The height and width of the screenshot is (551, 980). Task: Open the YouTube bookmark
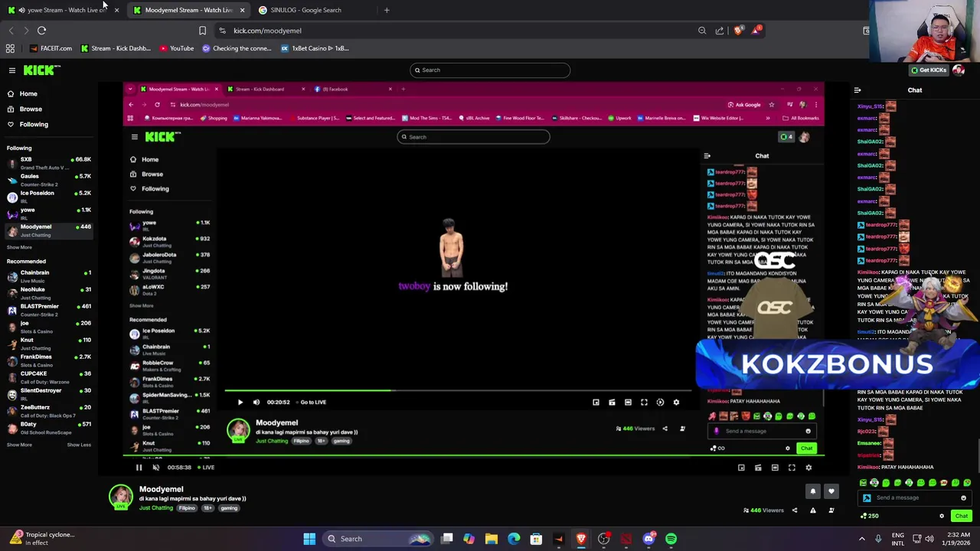tap(177, 48)
